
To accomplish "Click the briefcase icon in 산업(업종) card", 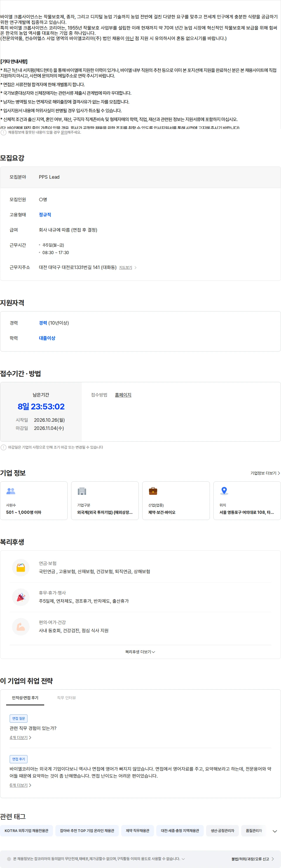I will click(x=153, y=491).
